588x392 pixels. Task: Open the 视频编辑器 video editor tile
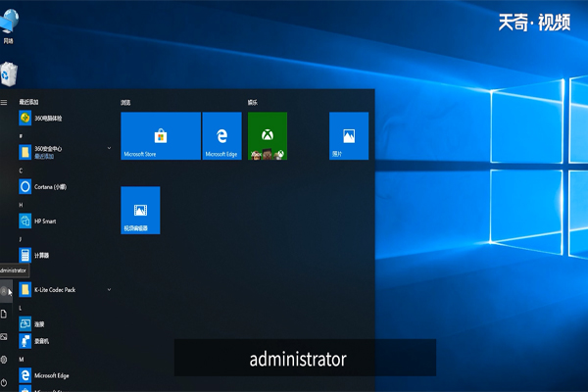click(140, 210)
